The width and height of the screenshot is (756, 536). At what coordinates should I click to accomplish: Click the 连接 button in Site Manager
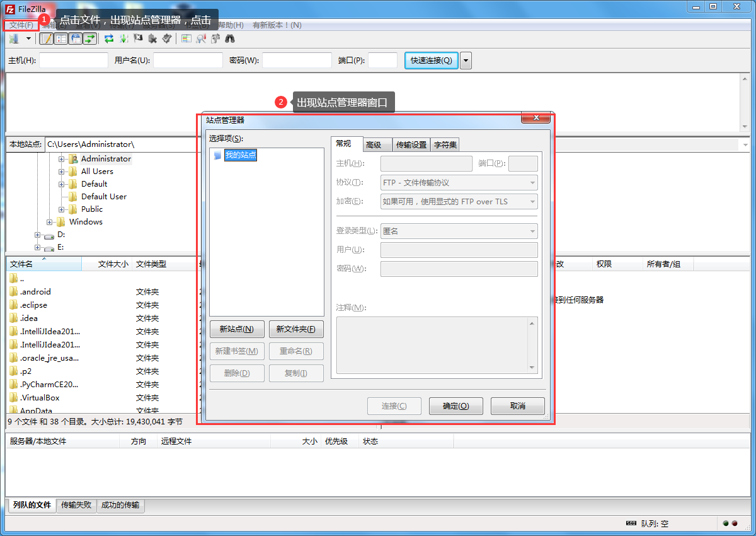394,405
